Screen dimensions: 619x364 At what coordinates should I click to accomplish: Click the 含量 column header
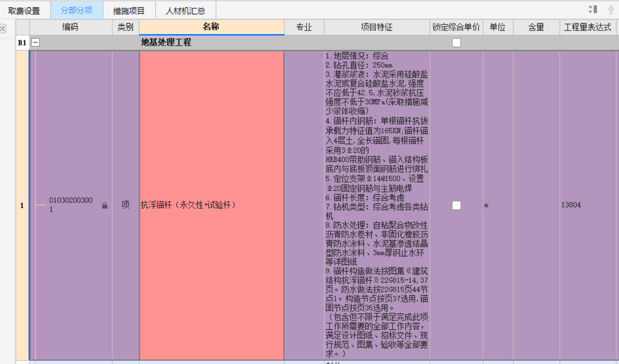(536, 27)
